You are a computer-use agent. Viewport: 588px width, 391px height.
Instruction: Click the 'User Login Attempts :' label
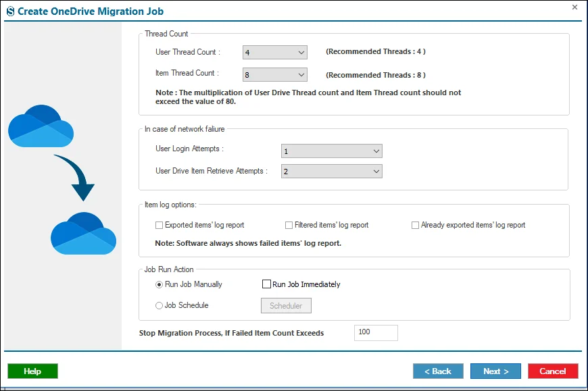[x=189, y=149]
